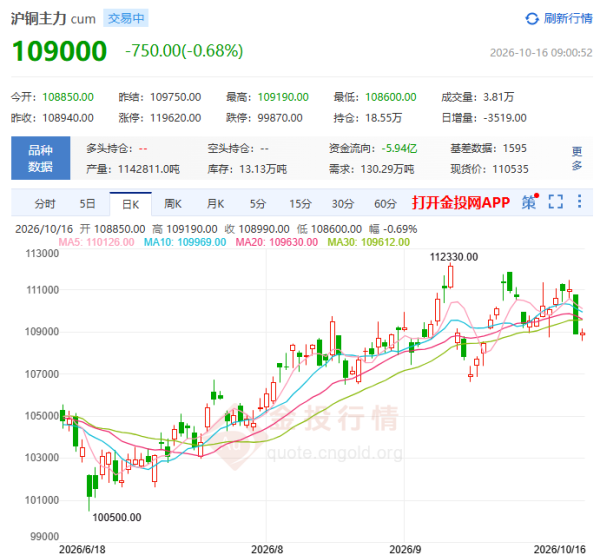
Task: Click the 刷新行情 refresh link
Action: pos(568,18)
